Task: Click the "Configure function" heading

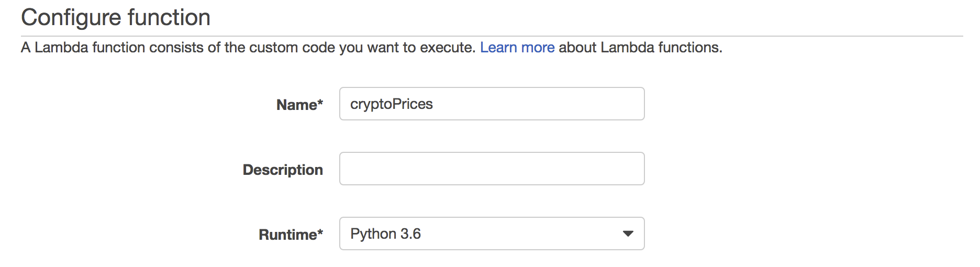Action: [116, 17]
